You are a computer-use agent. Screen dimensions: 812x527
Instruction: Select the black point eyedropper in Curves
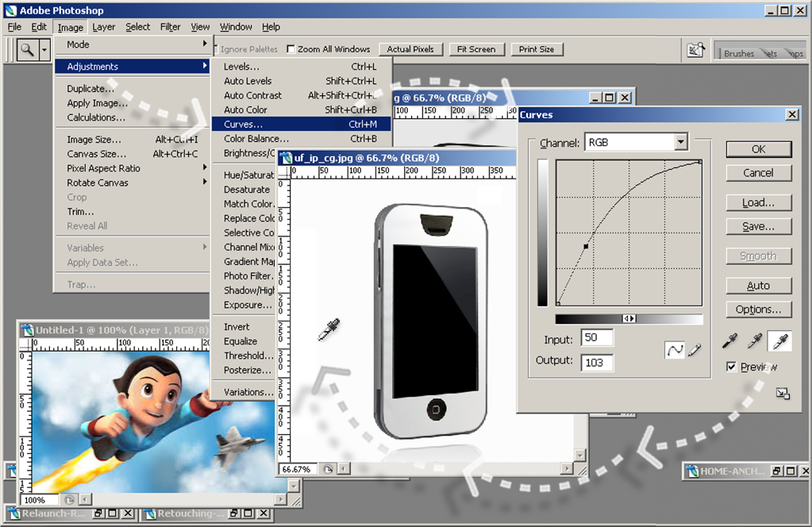(x=729, y=340)
